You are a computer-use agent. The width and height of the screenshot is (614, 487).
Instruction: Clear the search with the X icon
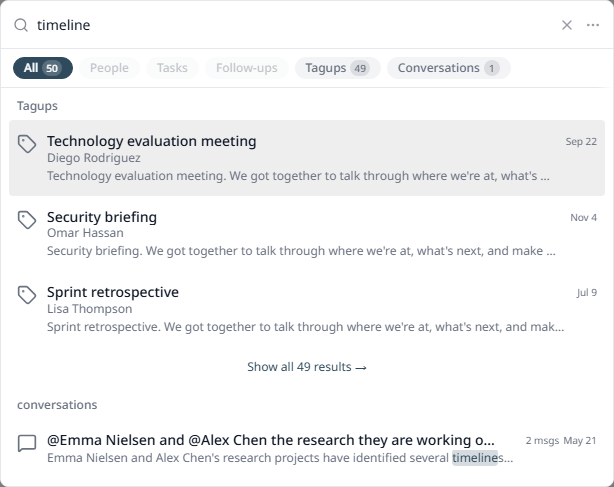click(567, 25)
